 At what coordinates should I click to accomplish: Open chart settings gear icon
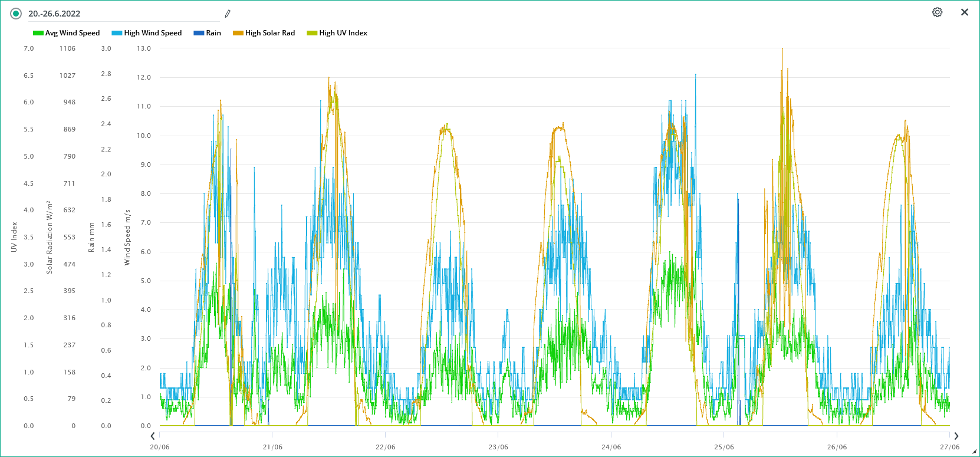coord(937,12)
